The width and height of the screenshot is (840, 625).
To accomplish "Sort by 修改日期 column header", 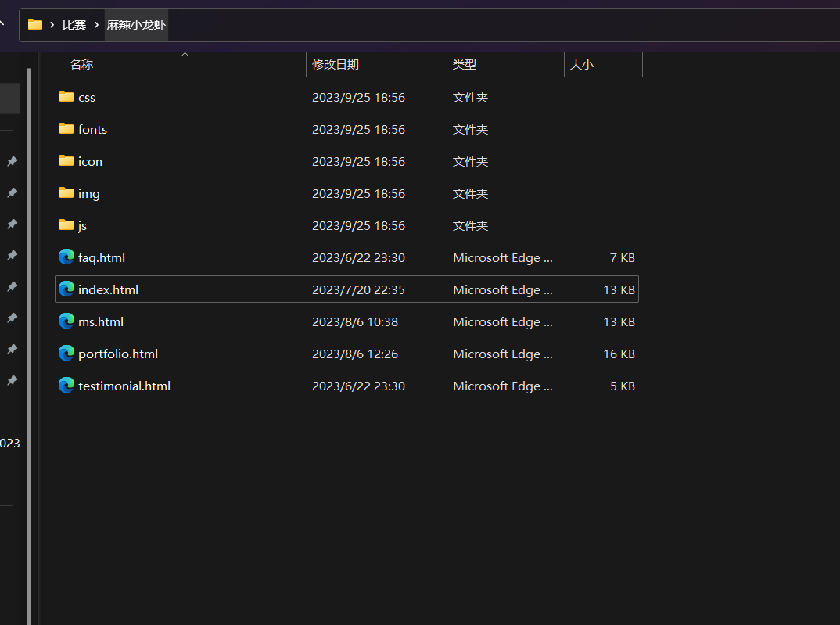I will pyautogui.click(x=336, y=65).
